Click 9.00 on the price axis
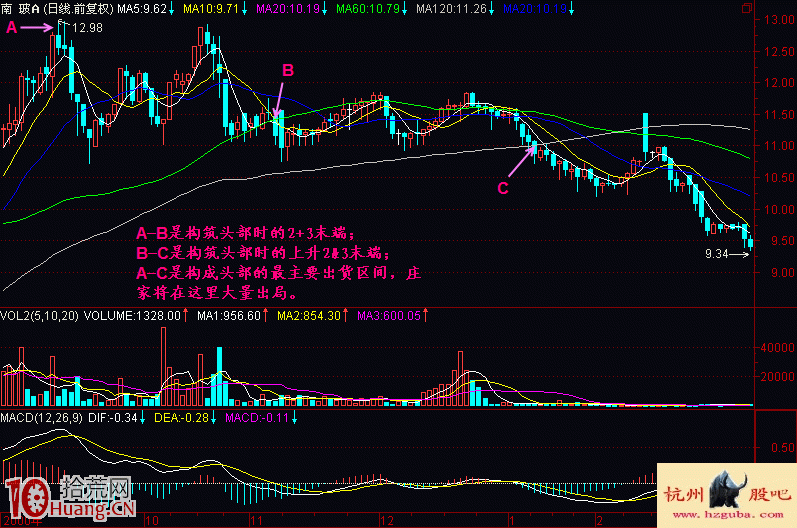 tap(783, 273)
